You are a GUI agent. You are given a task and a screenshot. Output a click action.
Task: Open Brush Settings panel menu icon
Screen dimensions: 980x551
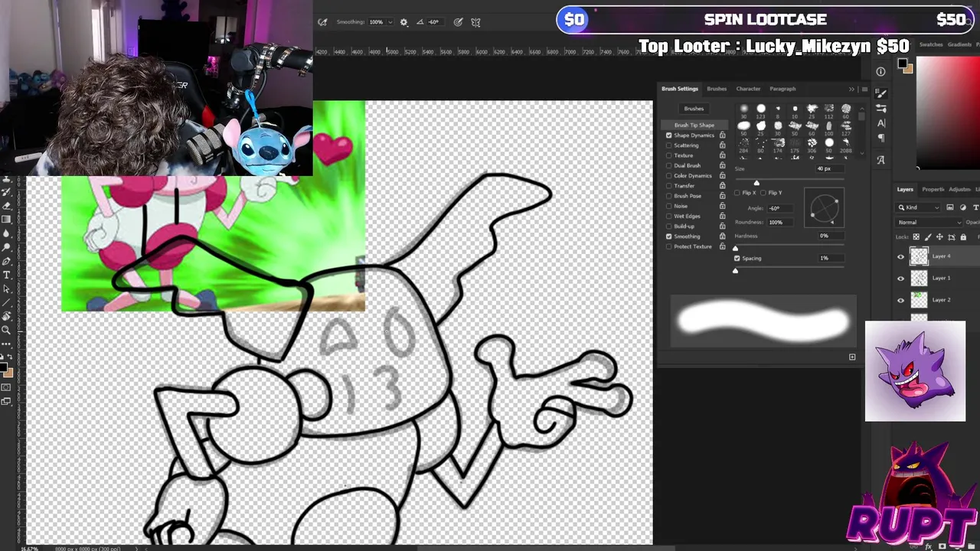coord(864,89)
